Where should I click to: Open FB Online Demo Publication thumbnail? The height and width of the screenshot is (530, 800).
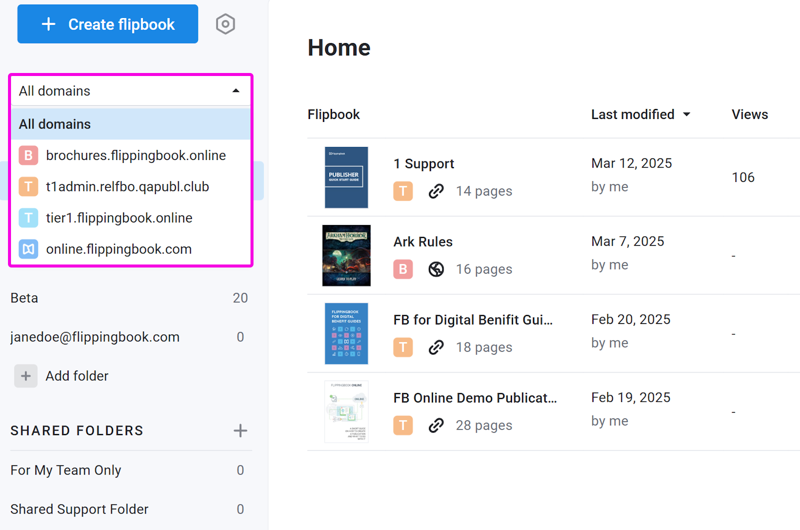point(346,412)
